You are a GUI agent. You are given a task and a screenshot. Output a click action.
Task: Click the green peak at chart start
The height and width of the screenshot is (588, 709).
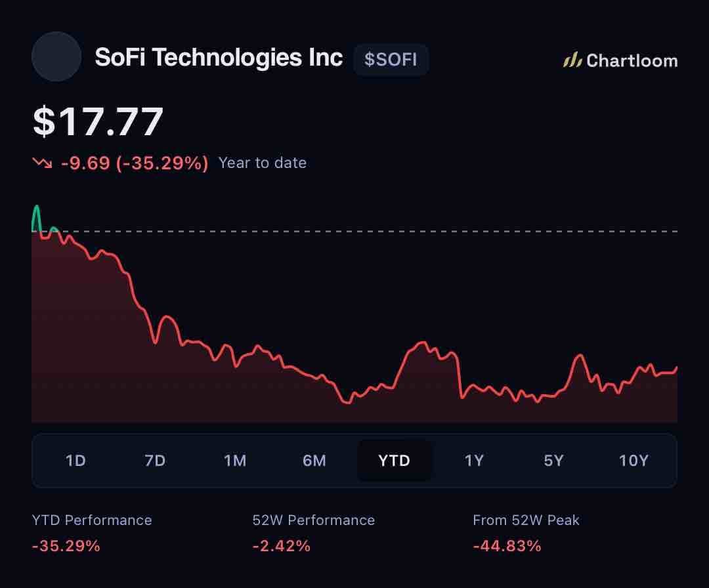pyautogui.click(x=37, y=218)
